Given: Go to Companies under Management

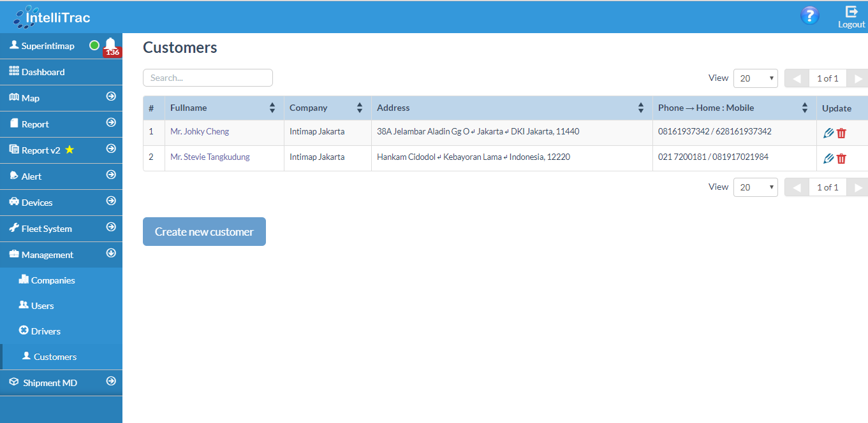Looking at the screenshot, I should [x=52, y=280].
